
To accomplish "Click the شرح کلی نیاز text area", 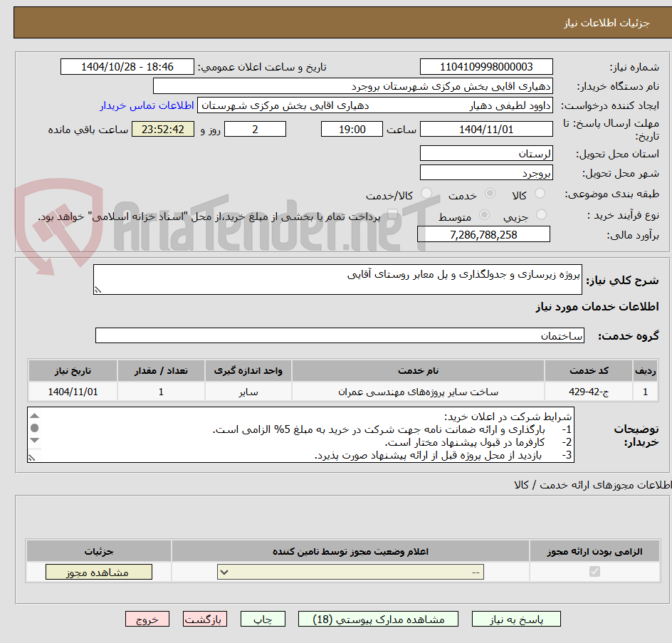I will coord(337,280).
